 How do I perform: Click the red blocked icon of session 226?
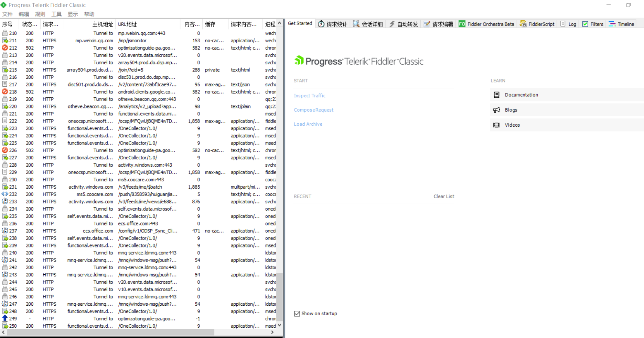5,150
